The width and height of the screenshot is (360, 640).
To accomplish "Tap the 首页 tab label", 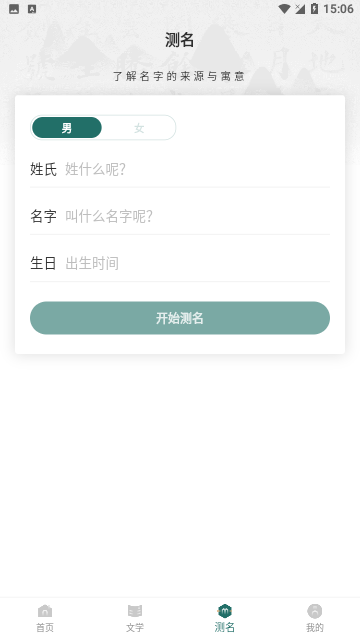I will point(45,627).
